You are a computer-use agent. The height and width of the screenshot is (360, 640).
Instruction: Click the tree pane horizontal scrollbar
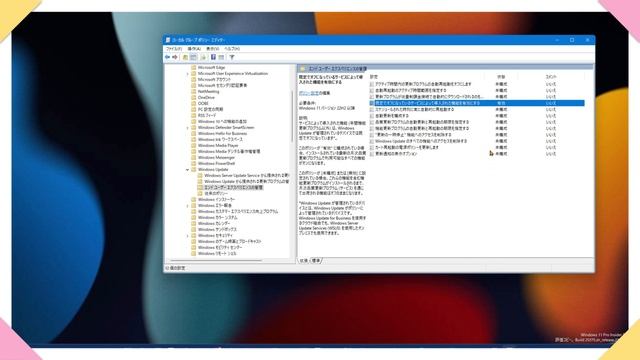pos(216,260)
